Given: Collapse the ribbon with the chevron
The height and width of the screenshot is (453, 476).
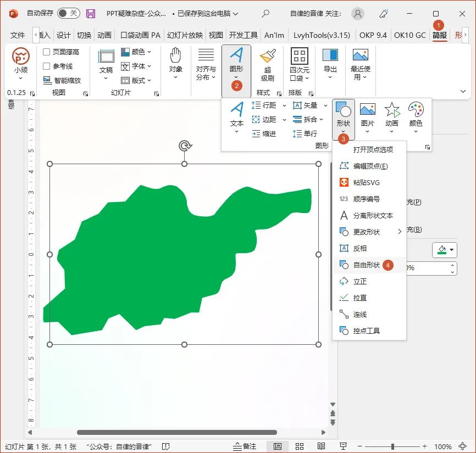Looking at the screenshot, I should (463, 91).
